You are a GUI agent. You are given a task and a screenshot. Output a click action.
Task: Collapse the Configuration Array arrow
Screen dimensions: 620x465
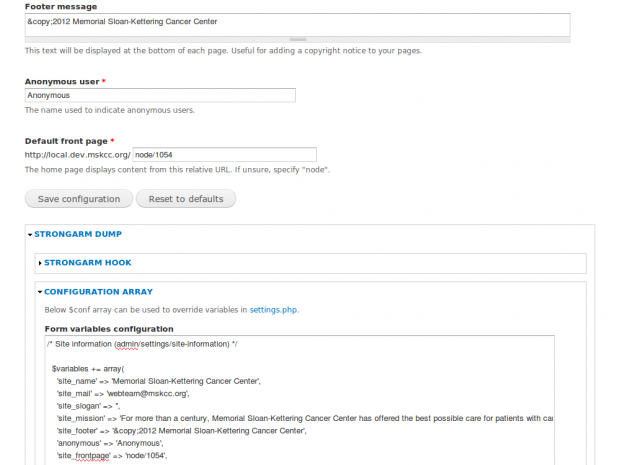click(40, 292)
